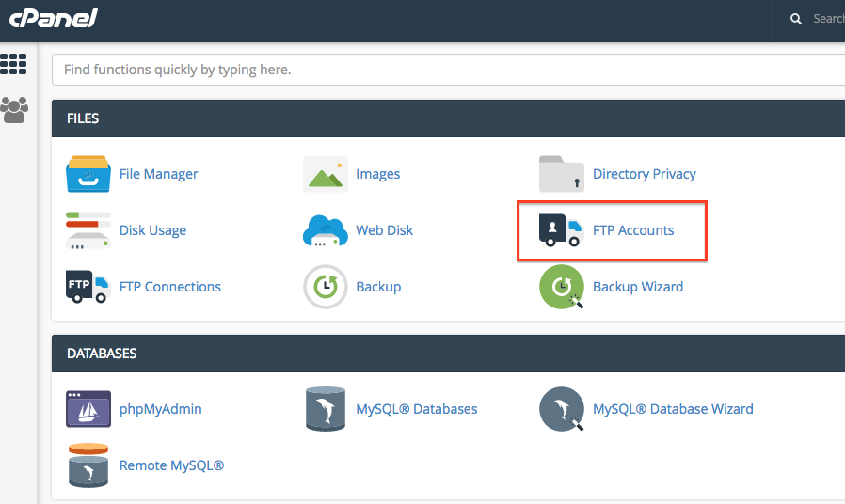Click the MySQL Database Wizard icon
The image size is (845, 504).
(x=562, y=409)
